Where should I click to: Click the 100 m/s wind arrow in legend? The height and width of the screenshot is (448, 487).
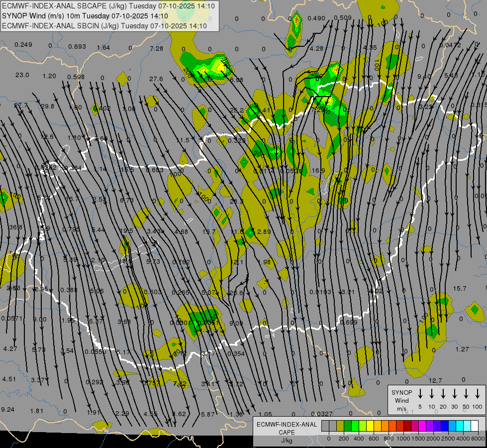click(478, 394)
